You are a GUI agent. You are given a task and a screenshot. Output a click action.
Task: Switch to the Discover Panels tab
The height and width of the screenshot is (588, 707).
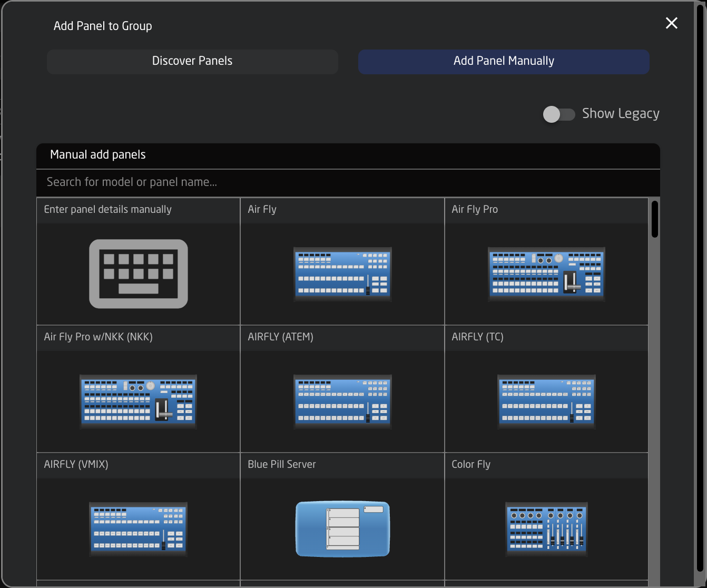tap(192, 62)
